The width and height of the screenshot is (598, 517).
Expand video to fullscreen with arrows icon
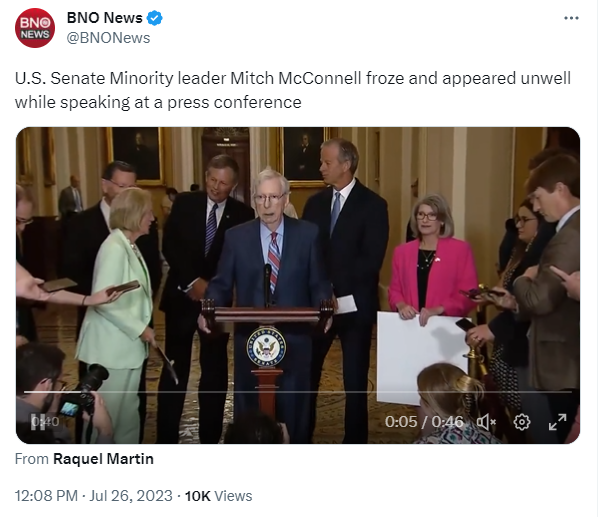point(557,422)
